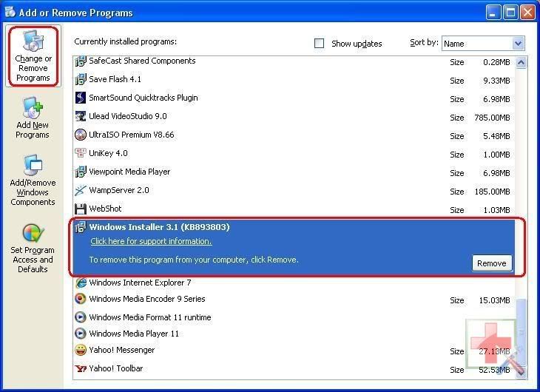This screenshot has height=392, width=540.
Task: Minimize the Add or Remove Programs window
Action: (493, 13)
